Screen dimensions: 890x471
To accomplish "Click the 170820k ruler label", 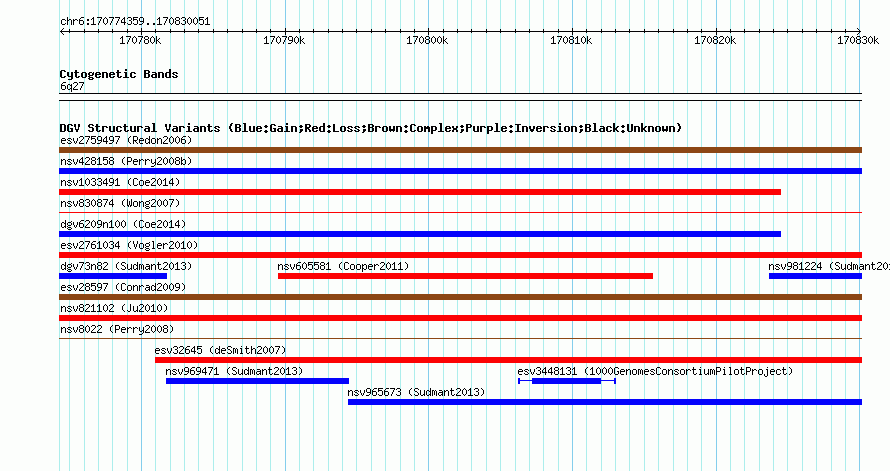I will (x=715, y=40).
